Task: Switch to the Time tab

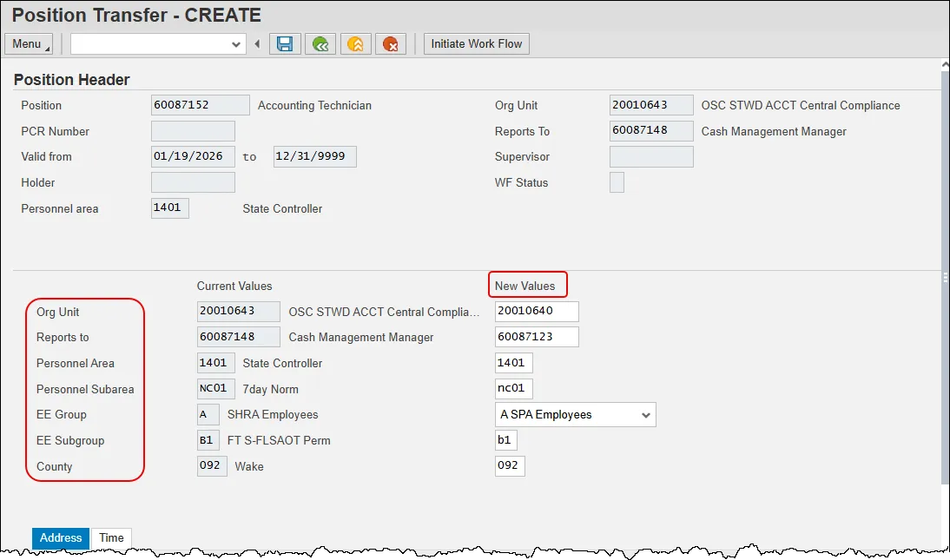Action: (x=111, y=538)
